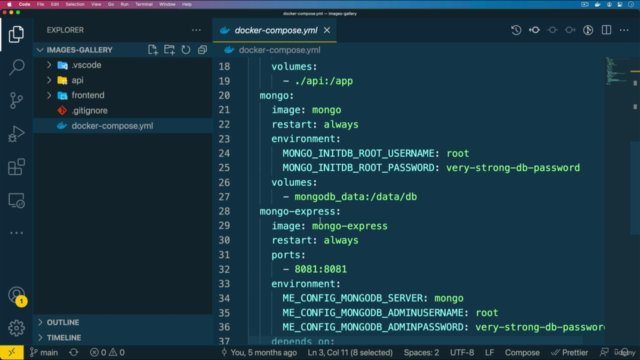Viewport: 640px width, 360px height.
Task: Change end of line sequence LF
Action: tap(489, 353)
